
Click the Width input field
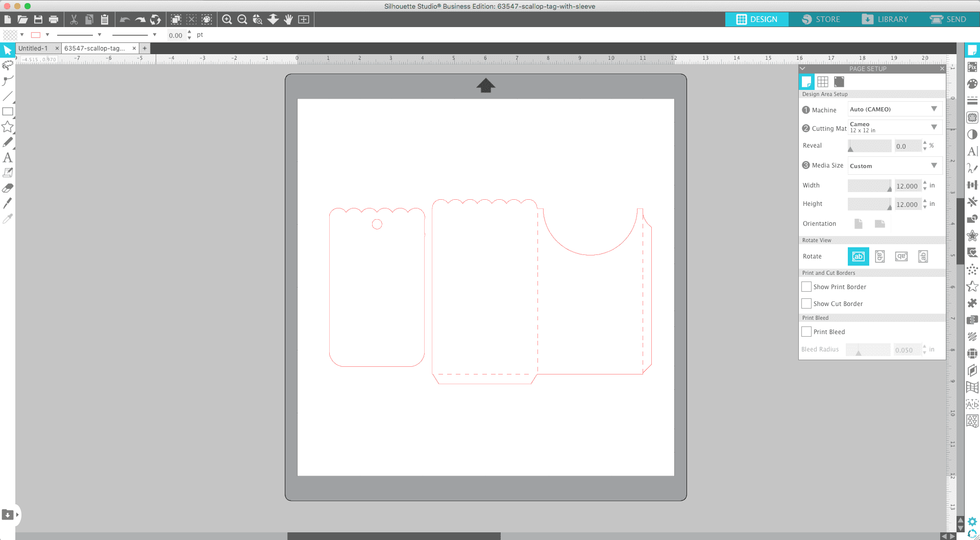[907, 186]
